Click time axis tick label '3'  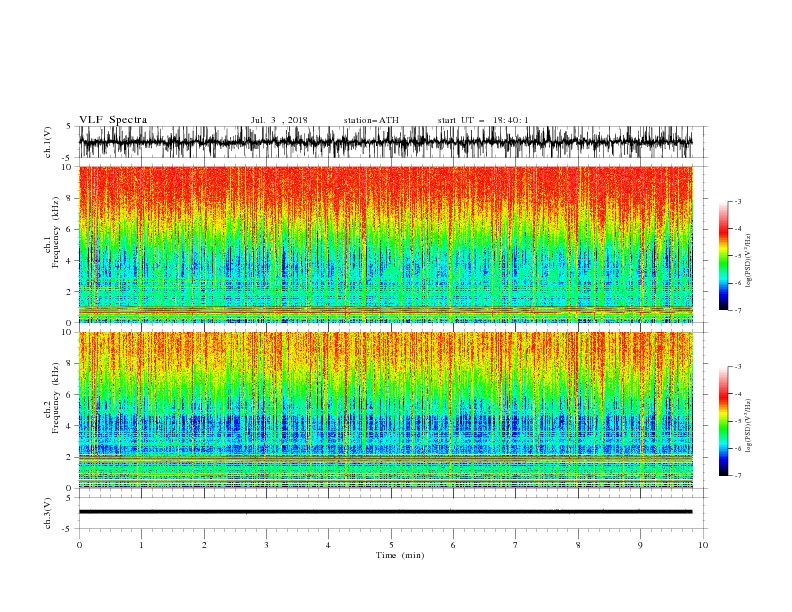pos(266,545)
